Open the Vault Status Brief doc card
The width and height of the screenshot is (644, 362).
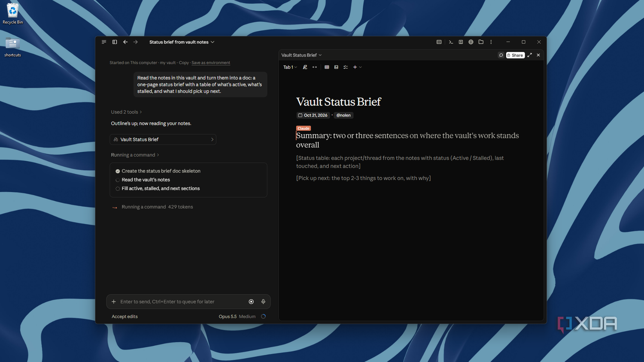163,139
